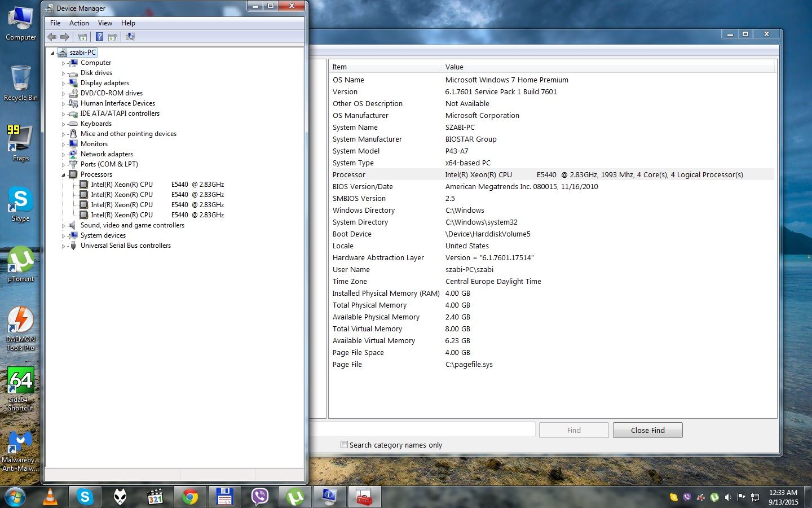Select the System devices tree item
The height and width of the screenshot is (508, 812).
(103, 235)
